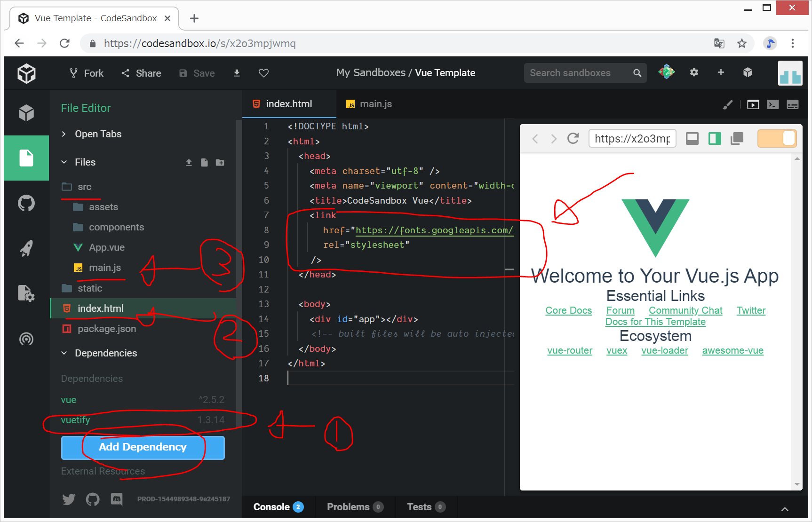812x522 pixels.
Task: Toggle the orange preview switch
Action: click(x=777, y=138)
